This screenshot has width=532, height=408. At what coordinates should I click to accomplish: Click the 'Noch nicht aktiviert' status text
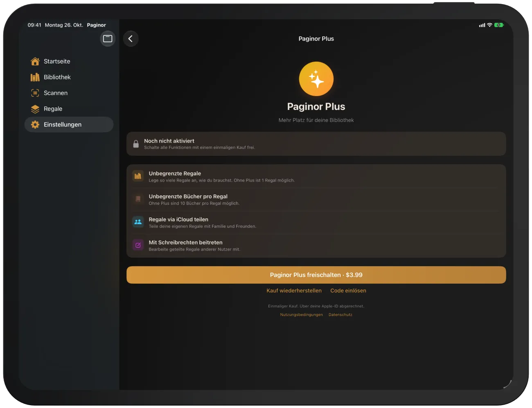(169, 141)
